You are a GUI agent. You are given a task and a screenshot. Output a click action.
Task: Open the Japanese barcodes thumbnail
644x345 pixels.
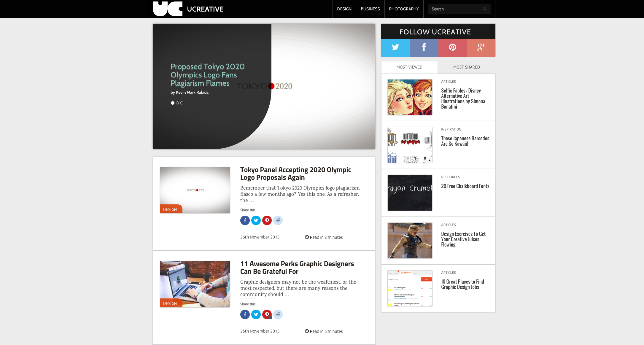click(x=410, y=145)
